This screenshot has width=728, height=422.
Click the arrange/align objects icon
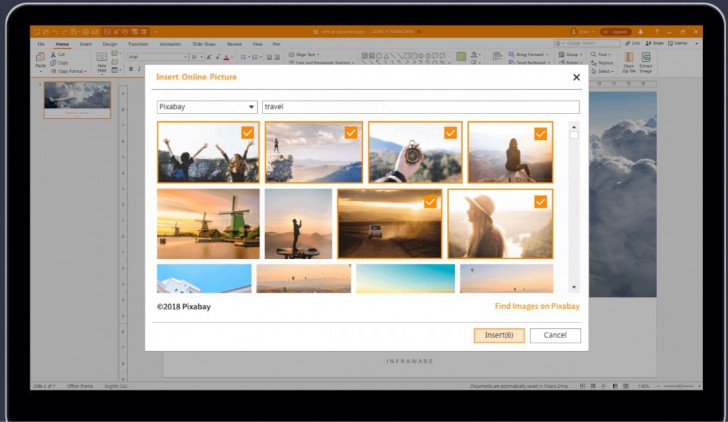pos(497,57)
